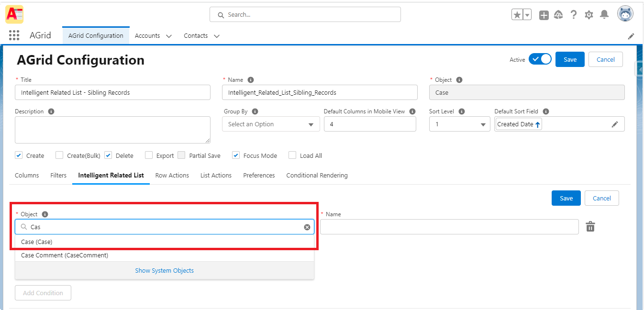
Task: Click the Show System Objects link
Action: coord(165,270)
